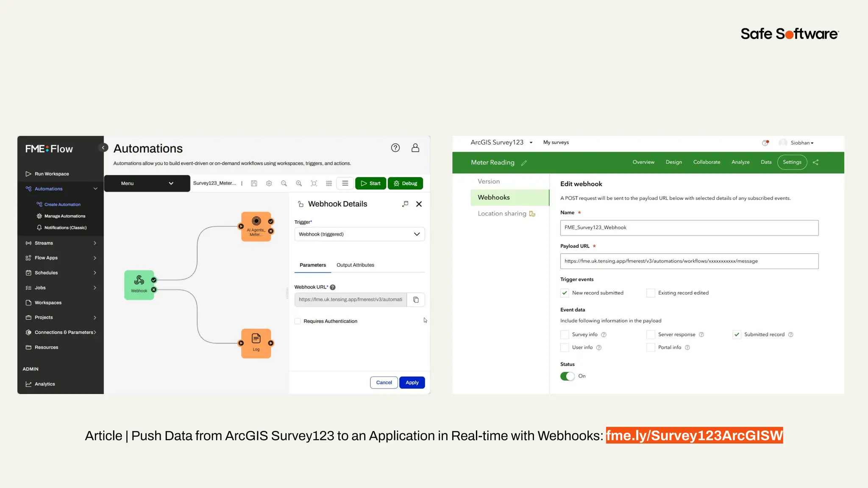Open the Survey123 notifications icon

pyautogui.click(x=765, y=143)
